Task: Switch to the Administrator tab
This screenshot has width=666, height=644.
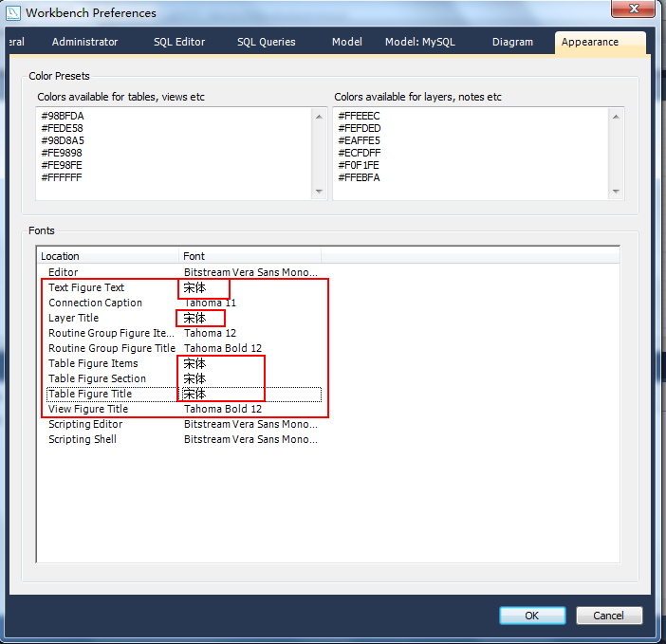Action: click(85, 42)
